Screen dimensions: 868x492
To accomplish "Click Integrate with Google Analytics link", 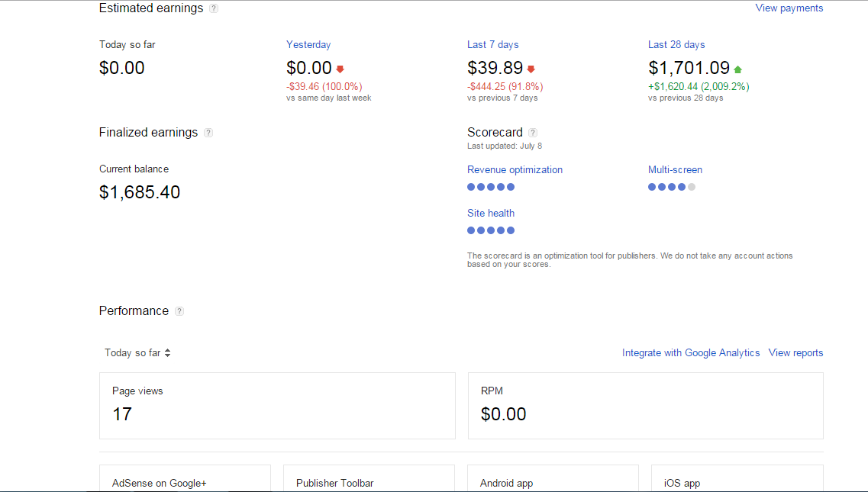I will tap(691, 353).
